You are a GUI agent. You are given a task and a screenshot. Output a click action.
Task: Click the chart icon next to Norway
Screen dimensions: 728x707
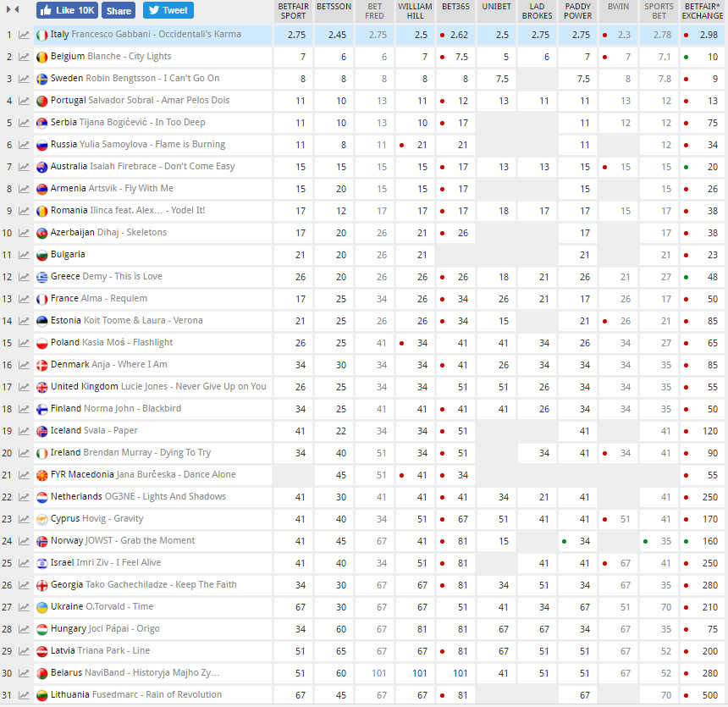click(24, 541)
